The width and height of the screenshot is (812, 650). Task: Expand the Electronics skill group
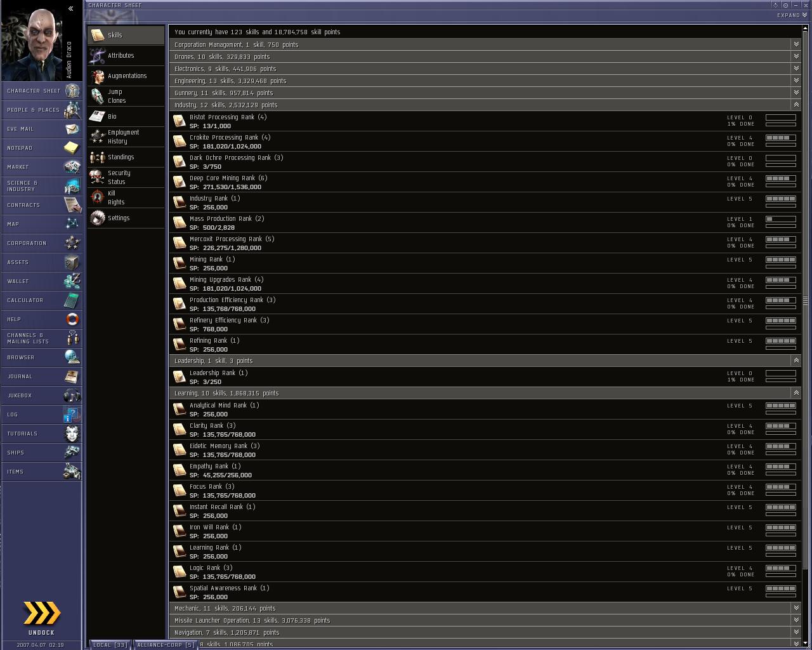point(796,69)
